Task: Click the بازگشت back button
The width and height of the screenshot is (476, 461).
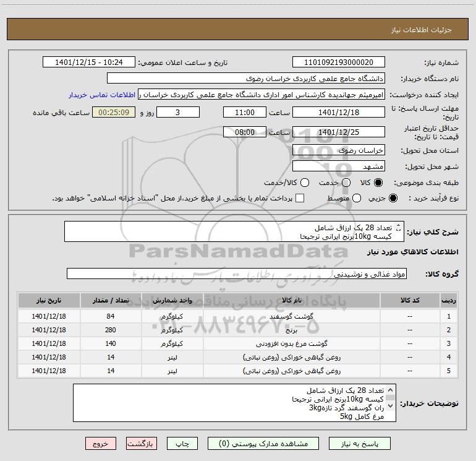Action: [x=142, y=444]
